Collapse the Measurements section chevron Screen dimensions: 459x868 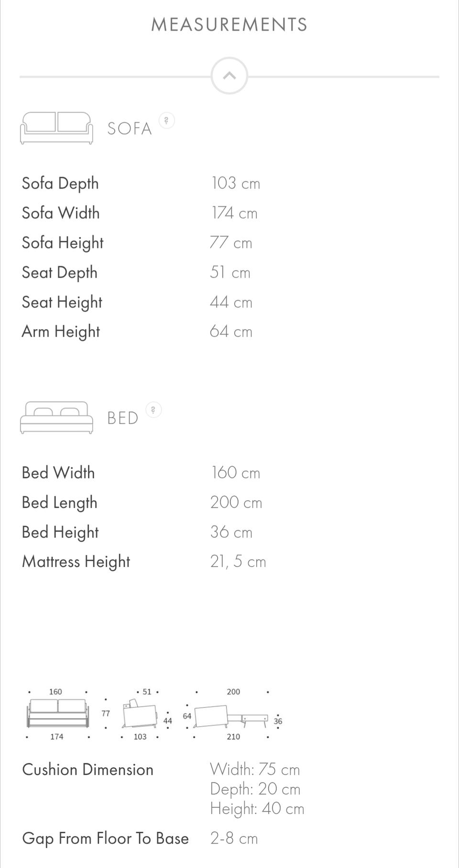pyautogui.click(x=229, y=76)
